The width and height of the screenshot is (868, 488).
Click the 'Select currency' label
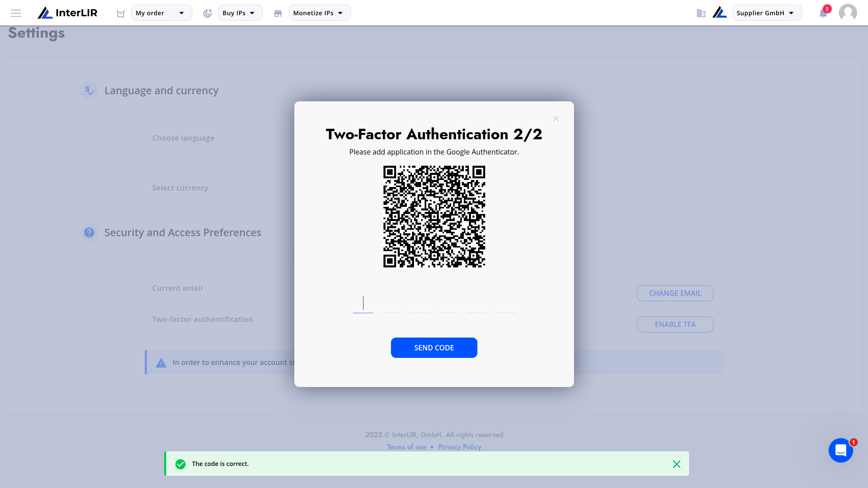pyautogui.click(x=180, y=188)
